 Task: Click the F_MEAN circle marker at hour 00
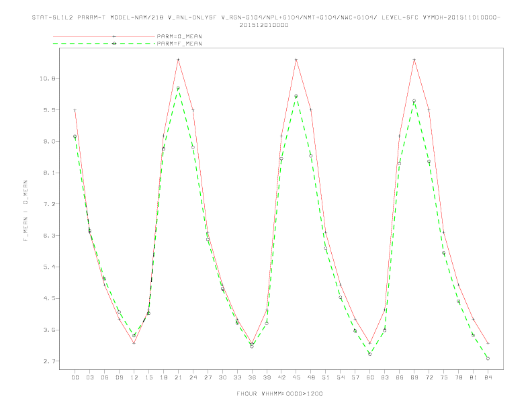tap(75, 136)
